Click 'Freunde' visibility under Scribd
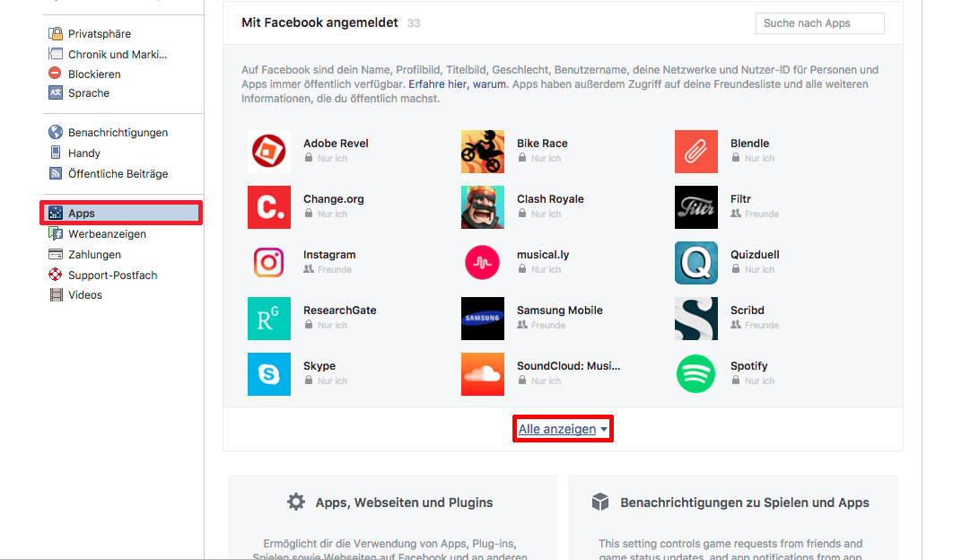This screenshot has width=962, height=560. [x=755, y=325]
